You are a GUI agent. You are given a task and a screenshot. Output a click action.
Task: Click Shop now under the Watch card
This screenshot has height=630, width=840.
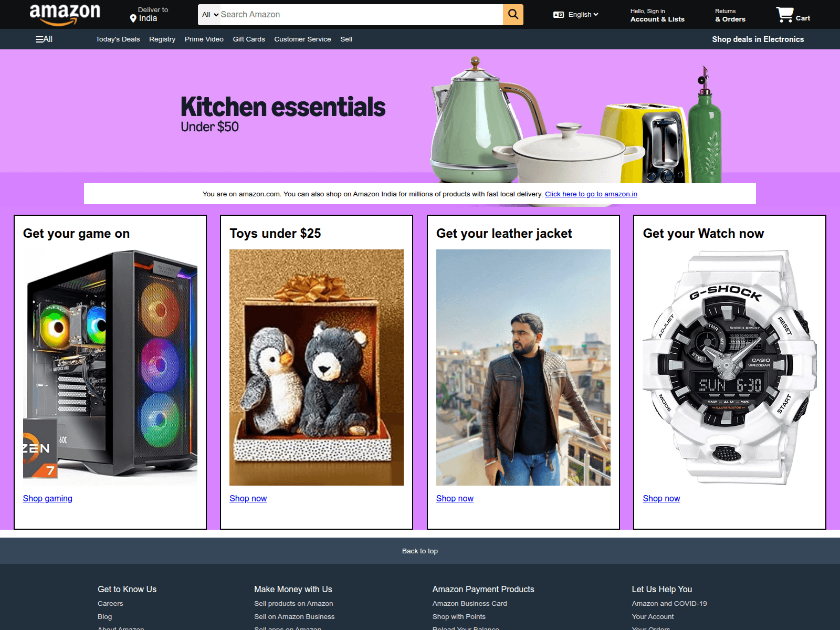click(661, 499)
